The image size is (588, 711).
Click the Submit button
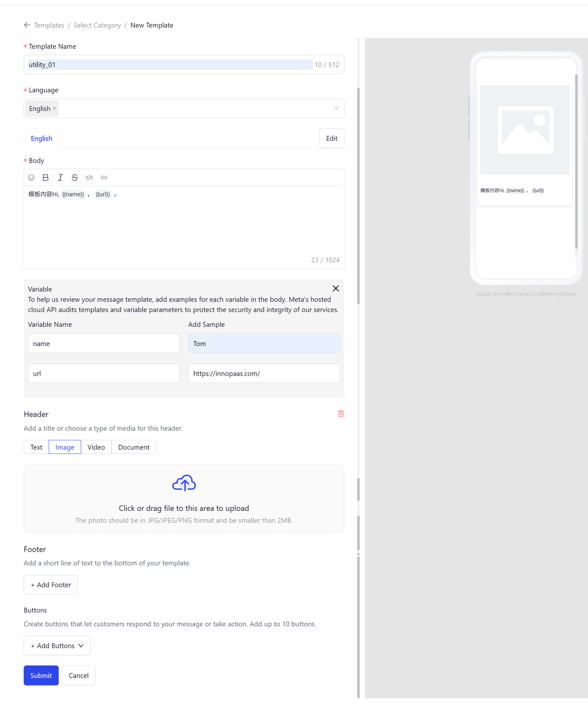point(41,676)
